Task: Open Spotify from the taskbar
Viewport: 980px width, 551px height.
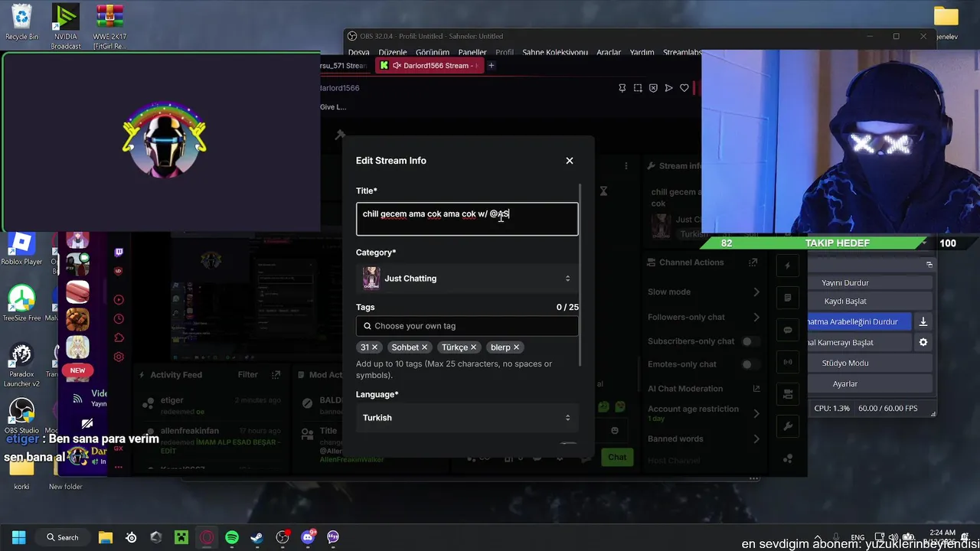Action: (x=232, y=537)
